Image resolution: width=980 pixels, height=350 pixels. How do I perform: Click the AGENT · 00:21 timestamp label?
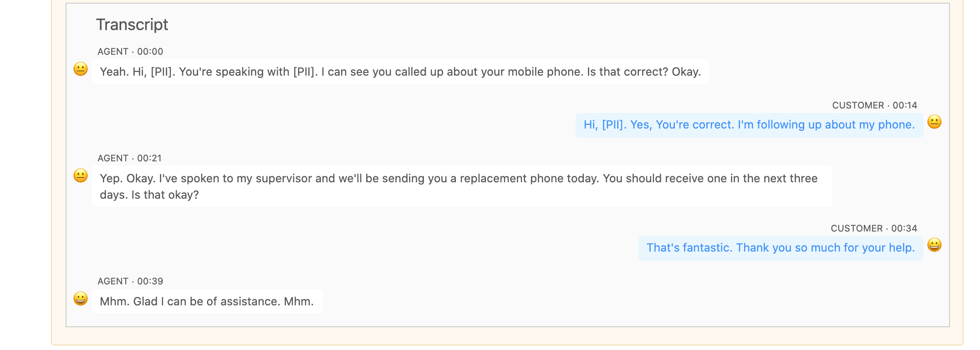click(130, 158)
